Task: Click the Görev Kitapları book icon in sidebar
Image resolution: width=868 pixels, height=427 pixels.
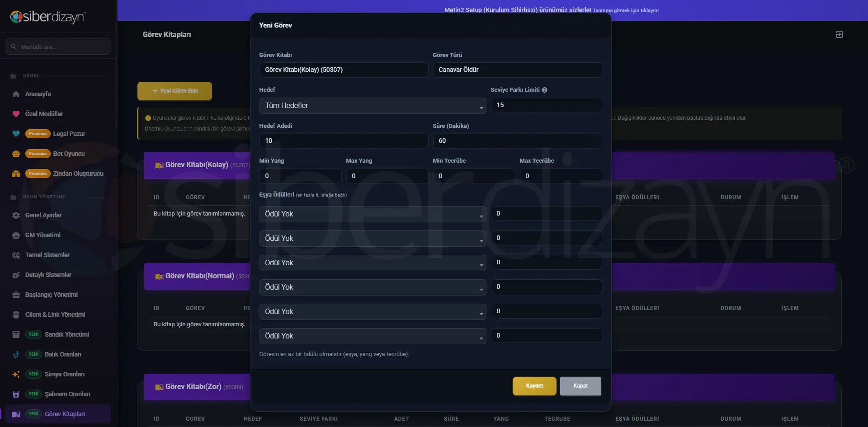Action: [16, 414]
